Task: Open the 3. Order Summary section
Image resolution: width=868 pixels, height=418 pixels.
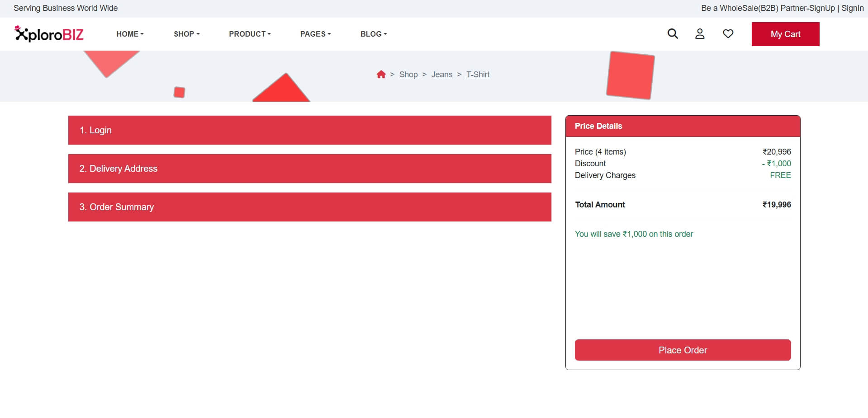Action: click(x=309, y=207)
